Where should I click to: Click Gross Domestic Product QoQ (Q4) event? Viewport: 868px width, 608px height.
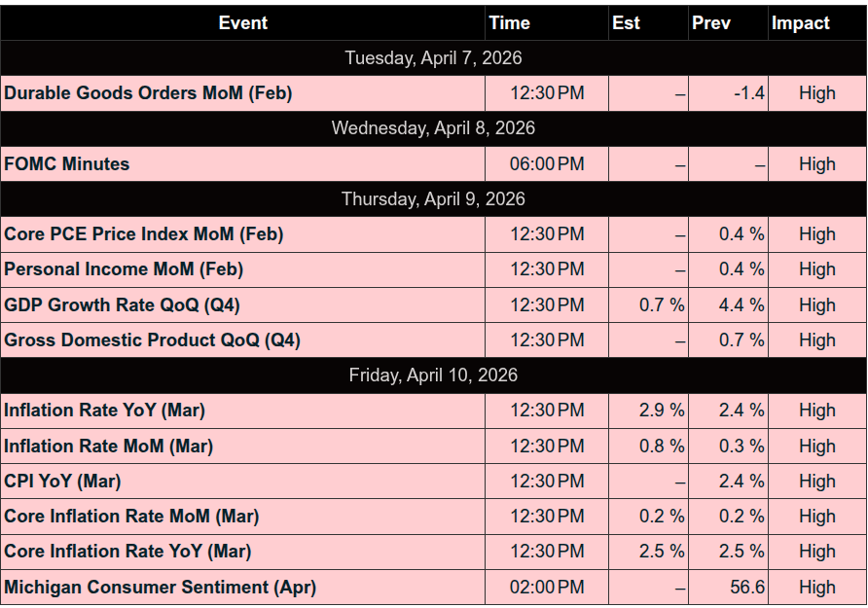152,340
